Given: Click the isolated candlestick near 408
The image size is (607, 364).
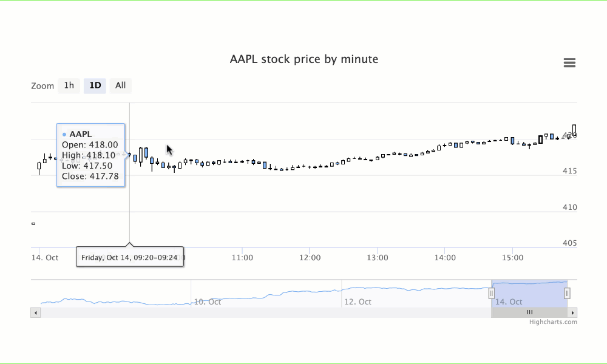Looking at the screenshot, I should (33, 223).
